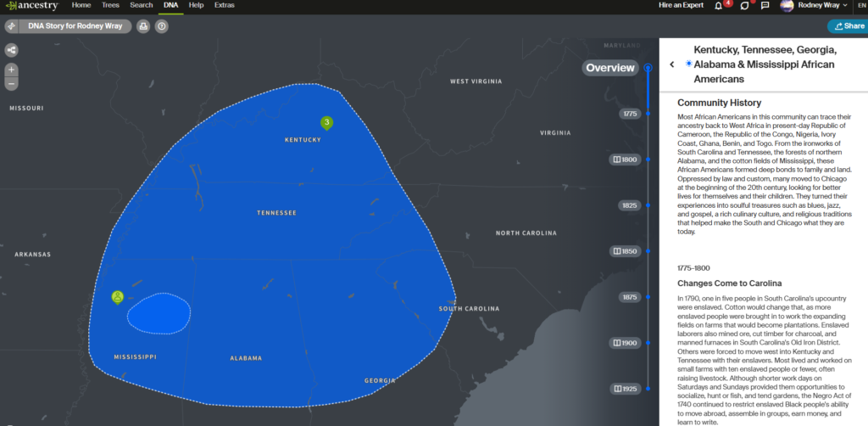Open the help question mark icon
This screenshot has height=426, width=868.
pos(161,26)
